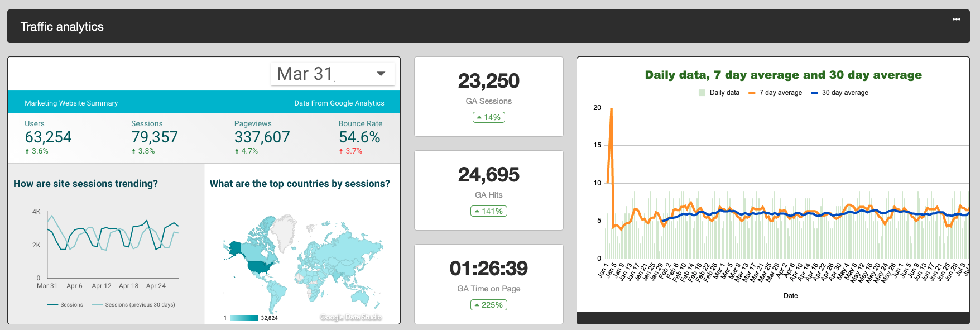
Task: Click the 14% change badge under GA Sessions
Action: pos(489,117)
